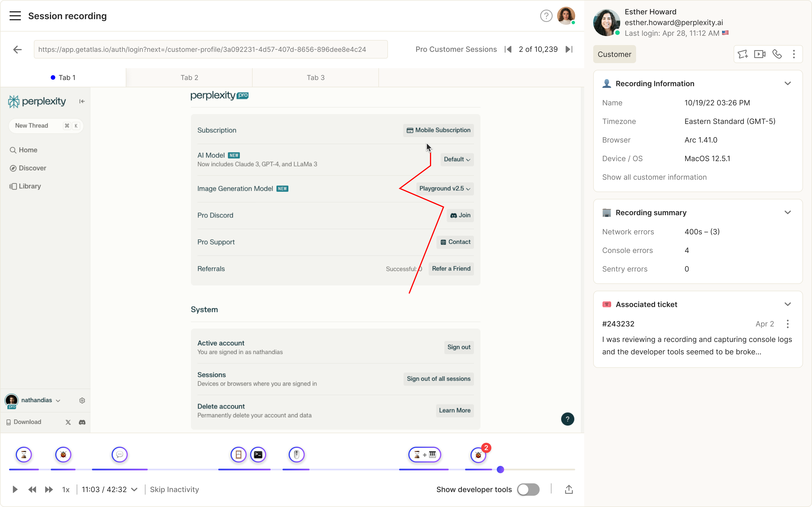This screenshot has width=812, height=507.
Task: Open playback time dropdown chevron
Action: coord(134,489)
